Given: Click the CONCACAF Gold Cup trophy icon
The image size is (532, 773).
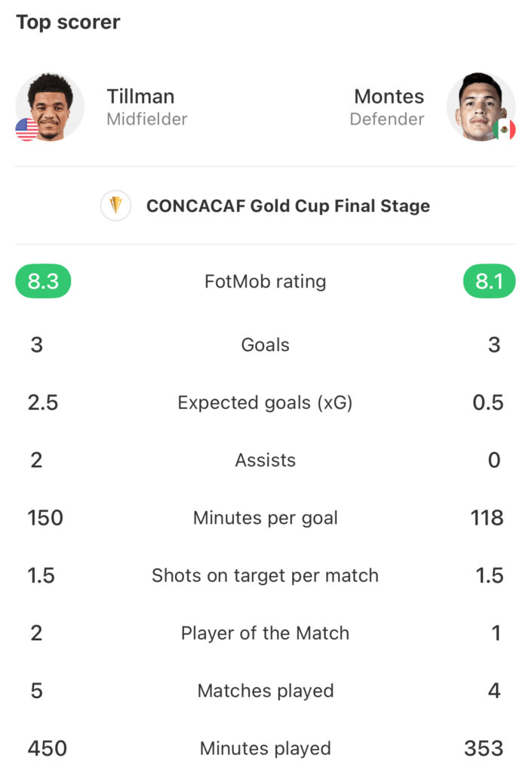Looking at the screenshot, I should pos(115,205).
